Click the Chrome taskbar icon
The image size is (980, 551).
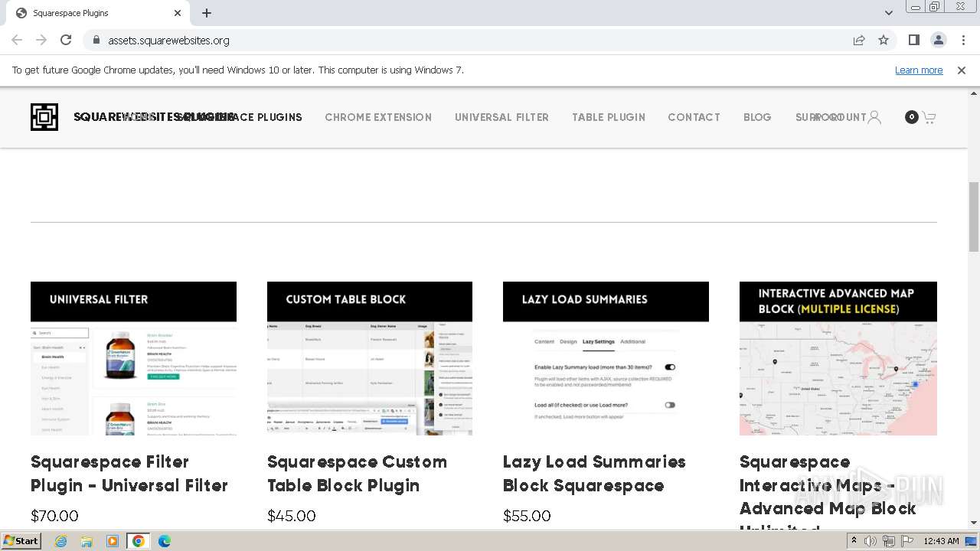click(138, 541)
